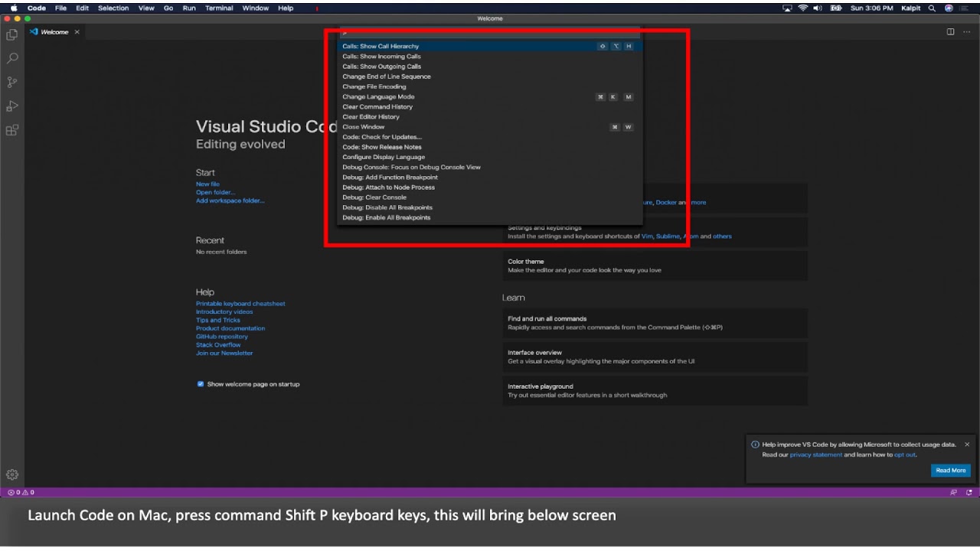
Task: Open notifications bell in status bar
Action: 969,492
